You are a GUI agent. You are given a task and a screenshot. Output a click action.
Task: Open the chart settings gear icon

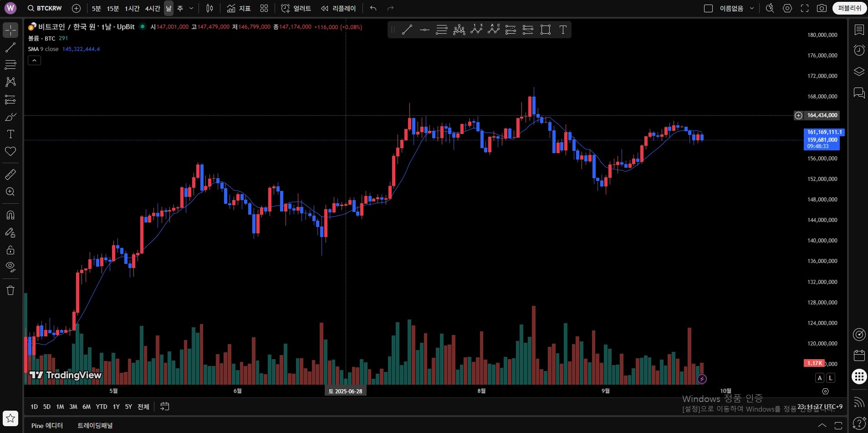787,8
